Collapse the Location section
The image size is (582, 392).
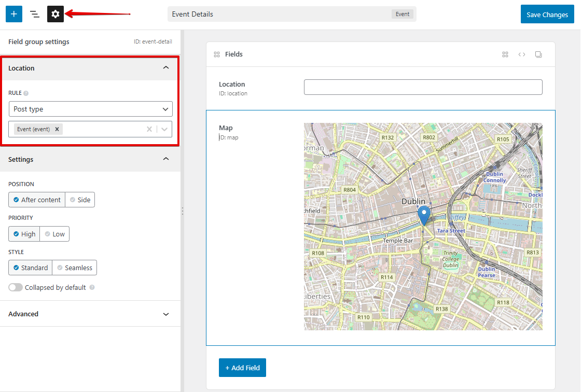pos(166,68)
